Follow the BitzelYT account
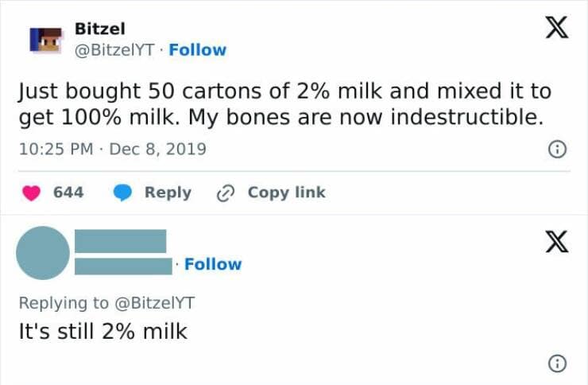Viewport: 588px width, 385px height. pos(197,50)
